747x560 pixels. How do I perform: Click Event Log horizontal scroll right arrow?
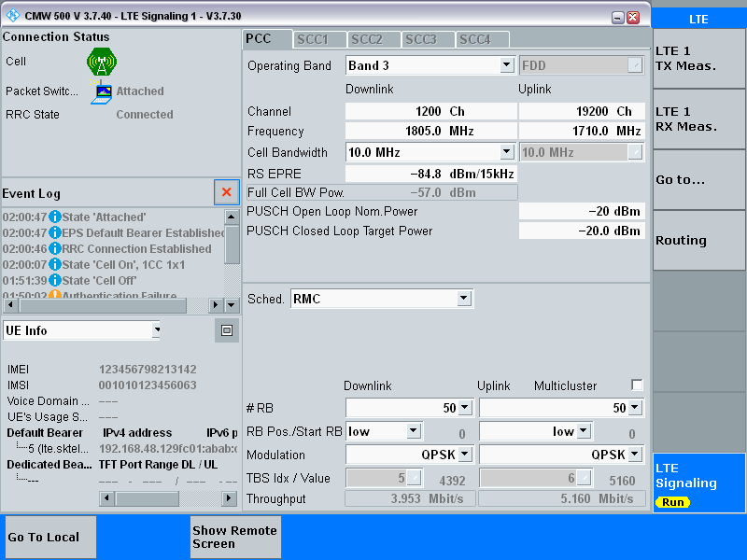[x=216, y=305]
